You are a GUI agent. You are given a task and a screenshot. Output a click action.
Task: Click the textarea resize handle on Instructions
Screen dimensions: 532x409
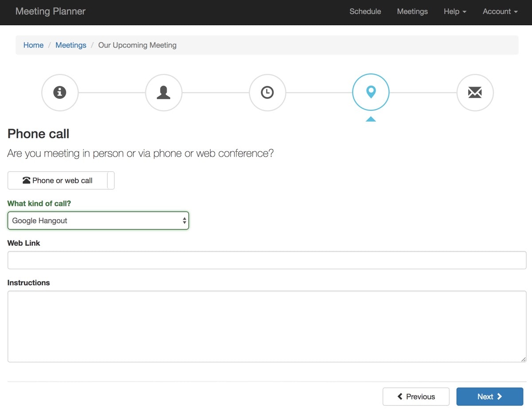523,360
